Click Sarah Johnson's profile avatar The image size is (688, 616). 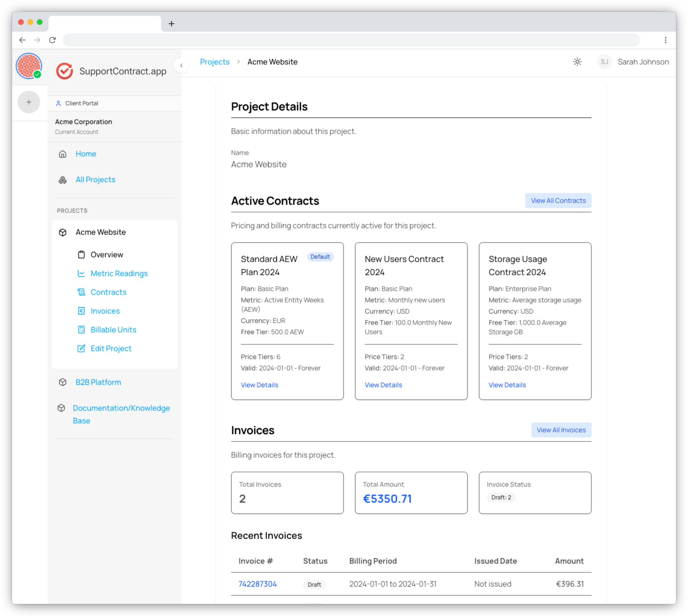point(605,62)
